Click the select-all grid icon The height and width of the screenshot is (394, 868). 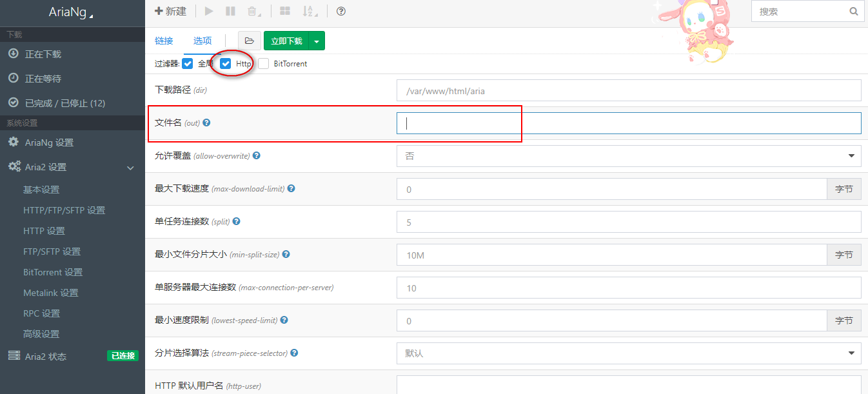coord(284,11)
